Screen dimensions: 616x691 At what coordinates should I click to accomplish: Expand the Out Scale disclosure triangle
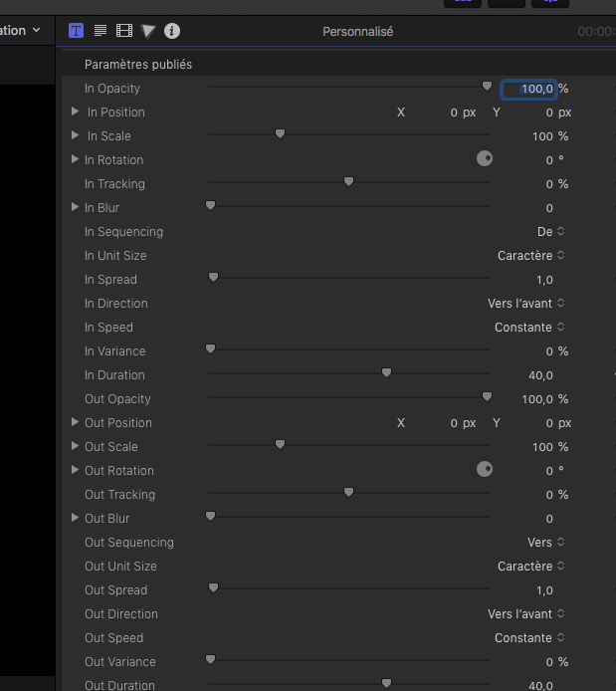click(x=76, y=446)
